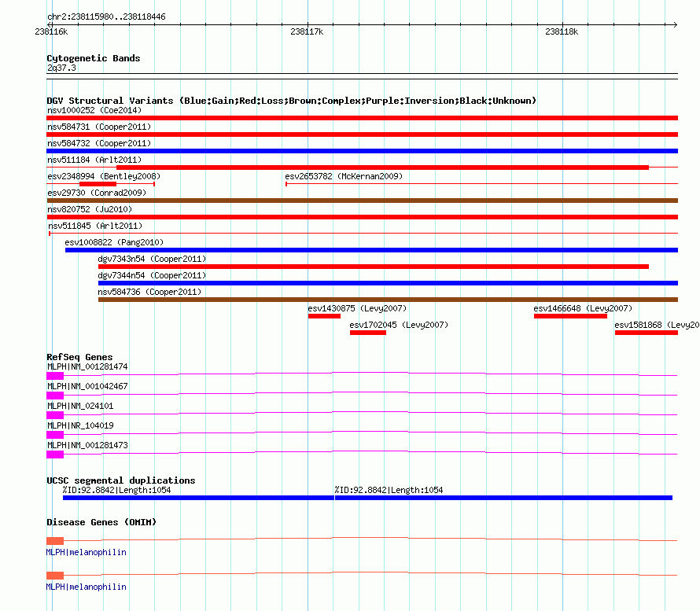Click the MLPH|NM_024101 transcript label

tap(80, 406)
